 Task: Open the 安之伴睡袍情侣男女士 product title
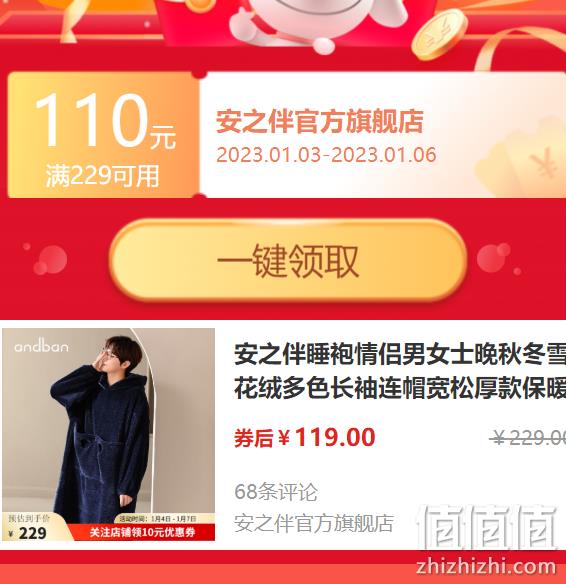[x=400, y=372]
